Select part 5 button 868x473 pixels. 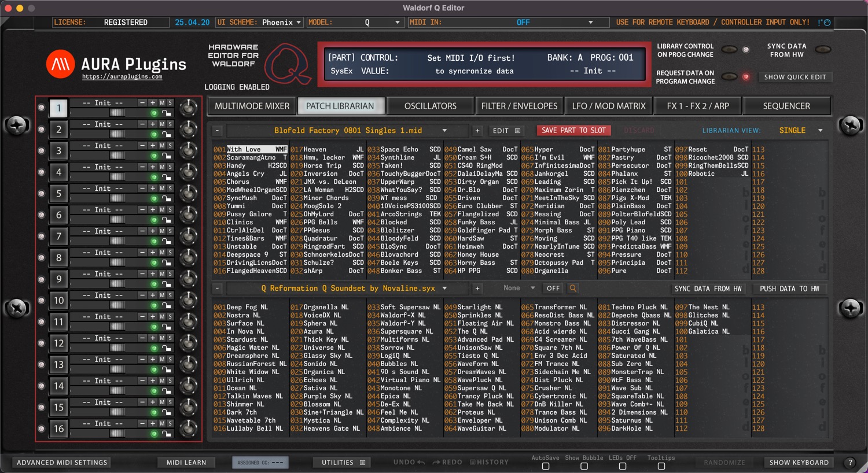(58, 194)
